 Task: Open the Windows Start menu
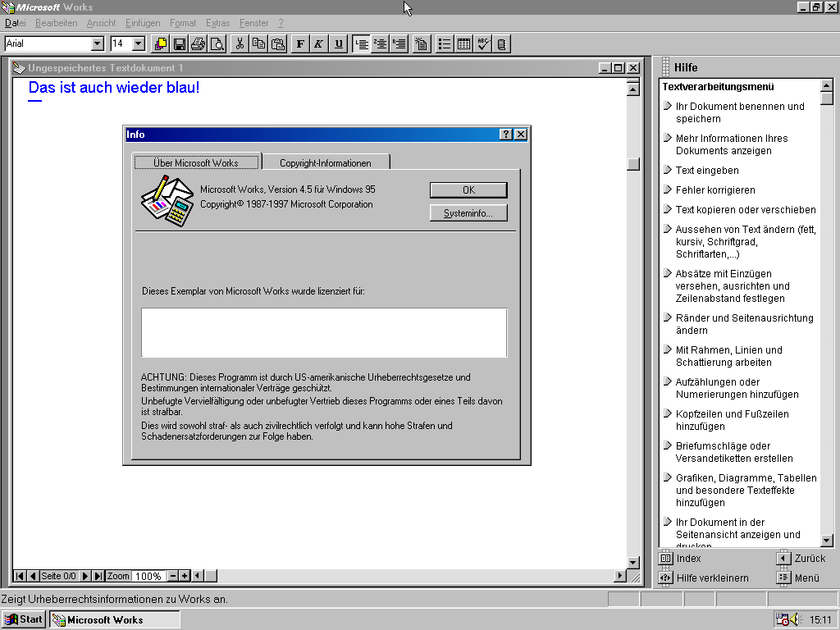click(24, 619)
